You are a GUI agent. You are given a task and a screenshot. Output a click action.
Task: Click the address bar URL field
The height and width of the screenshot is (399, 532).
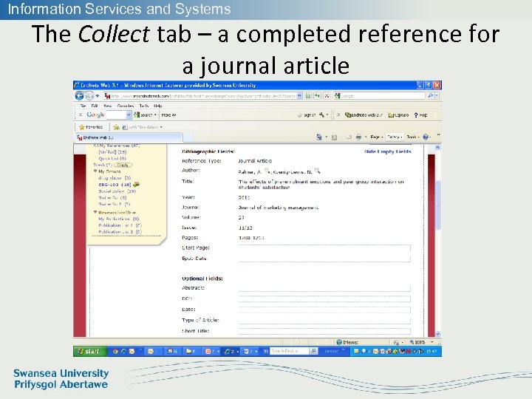200,96
